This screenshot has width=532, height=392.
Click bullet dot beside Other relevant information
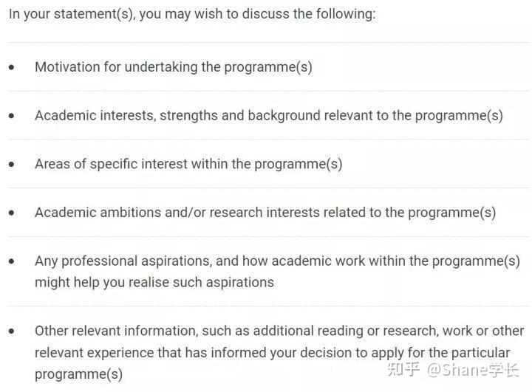coord(12,331)
